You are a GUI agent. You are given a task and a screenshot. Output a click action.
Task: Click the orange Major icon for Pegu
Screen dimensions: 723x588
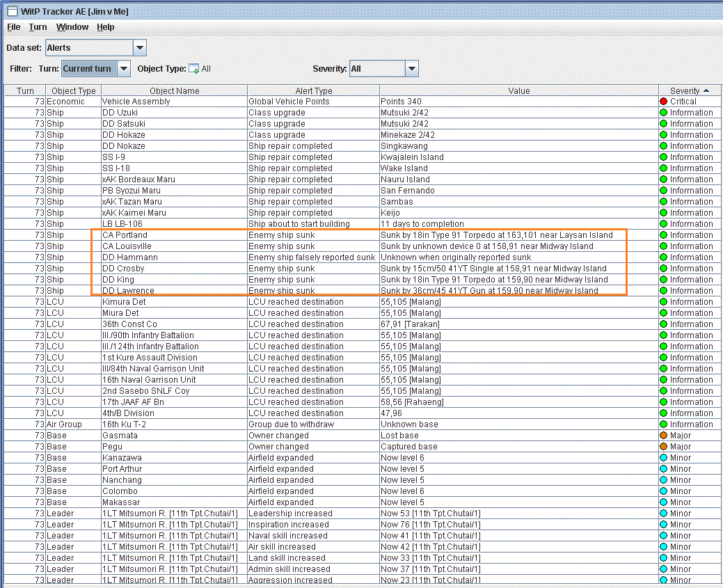(664, 447)
